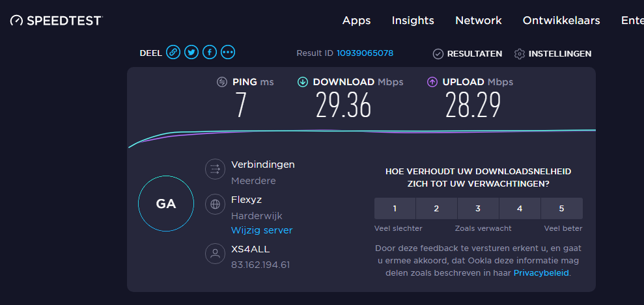Share result on Twitter

pos(191,53)
